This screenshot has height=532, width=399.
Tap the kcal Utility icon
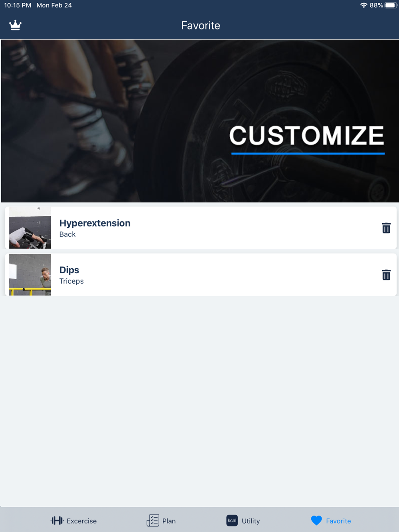click(x=232, y=520)
